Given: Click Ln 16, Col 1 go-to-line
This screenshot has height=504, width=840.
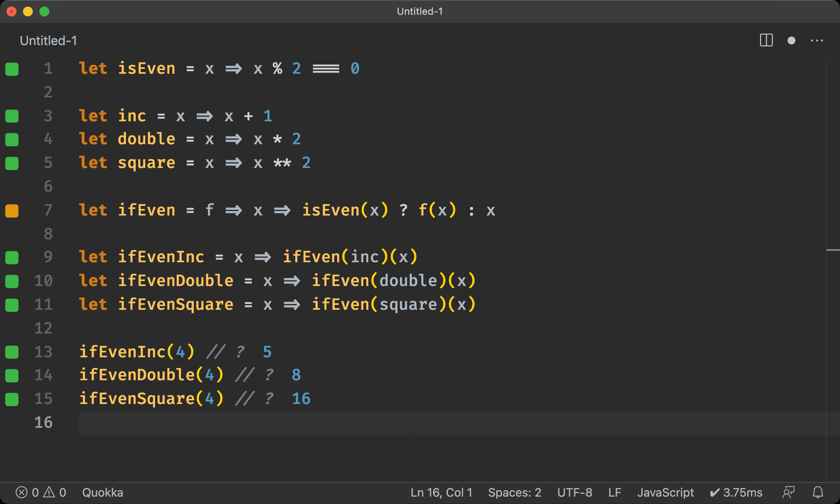Looking at the screenshot, I should [x=441, y=492].
